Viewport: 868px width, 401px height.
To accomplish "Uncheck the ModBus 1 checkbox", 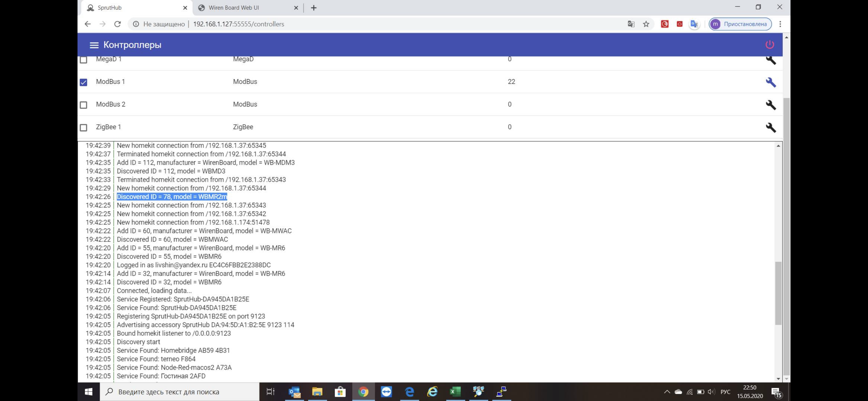I will tap(84, 82).
